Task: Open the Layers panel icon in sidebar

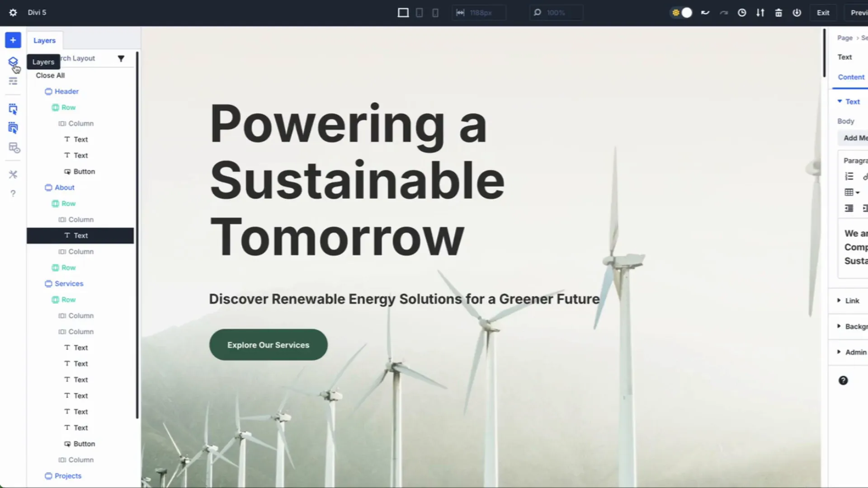Action: coord(13,61)
